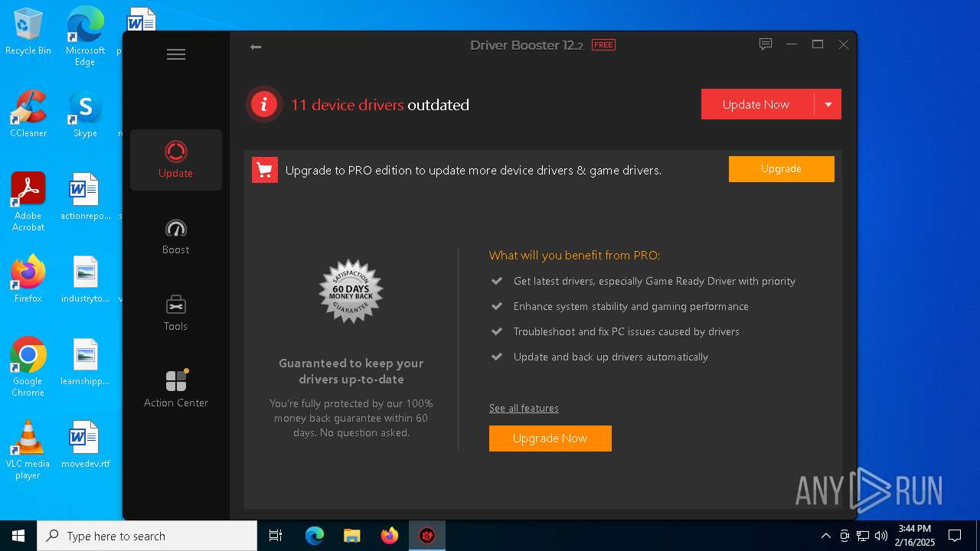Click 'Get latest drivers' benefit line
The width and height of the screenshot is (980, 551).
pos(654,281)
